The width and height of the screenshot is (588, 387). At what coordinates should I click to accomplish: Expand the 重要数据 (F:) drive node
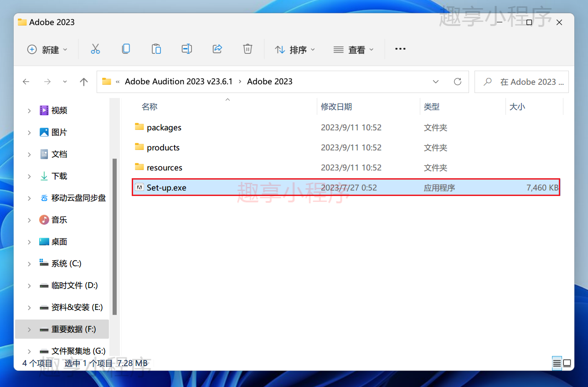tap(29, 329)
